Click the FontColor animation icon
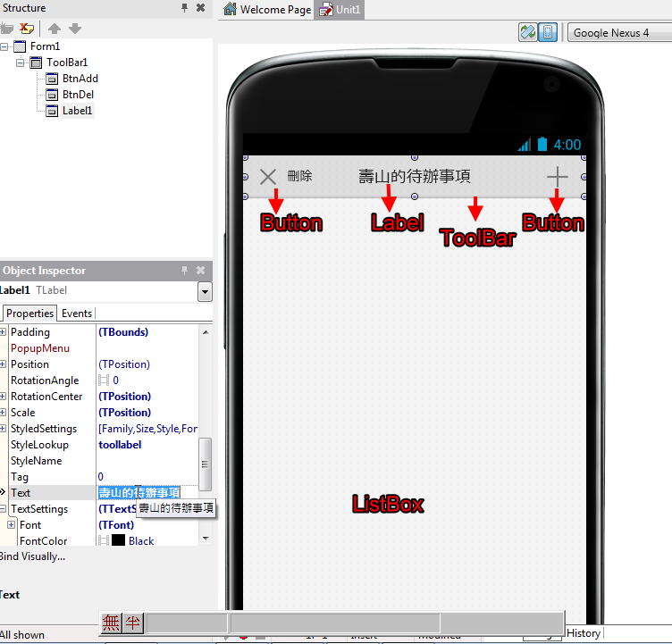672x644 pixels. (x=104, y=540)
